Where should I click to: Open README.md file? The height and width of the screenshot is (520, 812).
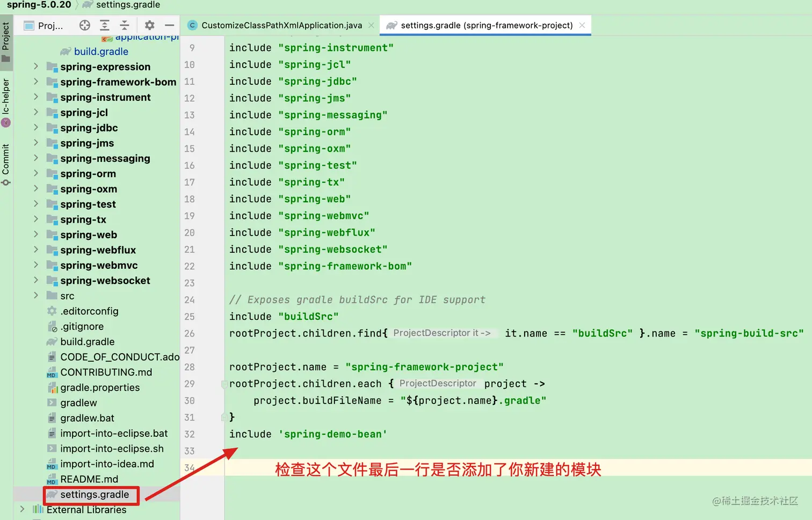(89, 479)
